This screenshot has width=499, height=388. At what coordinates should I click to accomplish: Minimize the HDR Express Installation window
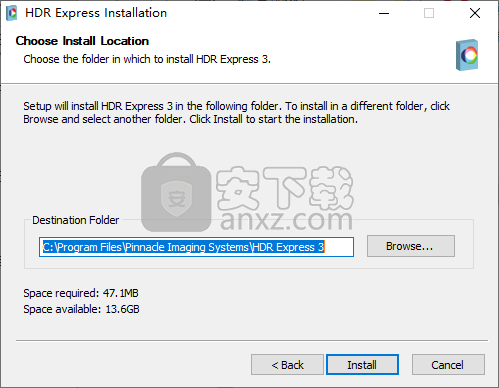pyautogui.click(x=384, y=13)
